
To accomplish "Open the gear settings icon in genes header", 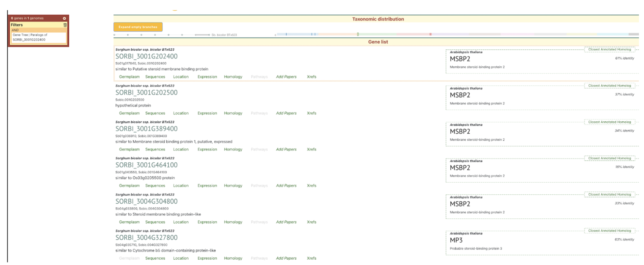I will [64, 18].
